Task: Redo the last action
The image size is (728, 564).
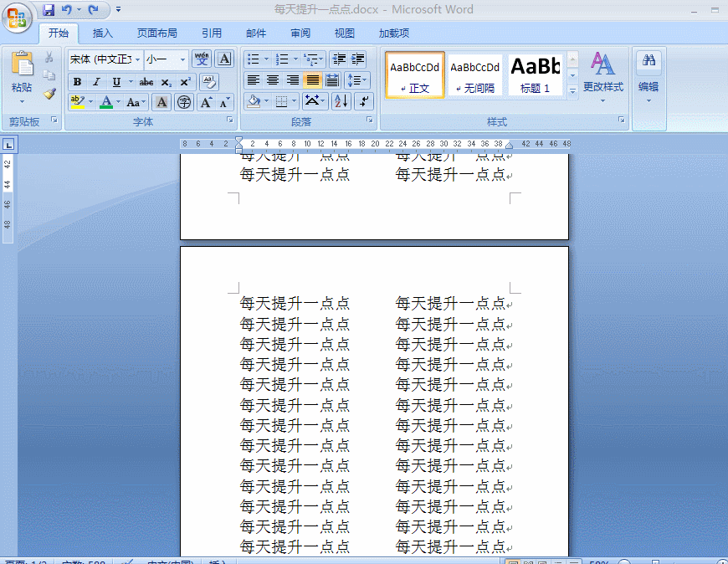Action: pos(94,10)
